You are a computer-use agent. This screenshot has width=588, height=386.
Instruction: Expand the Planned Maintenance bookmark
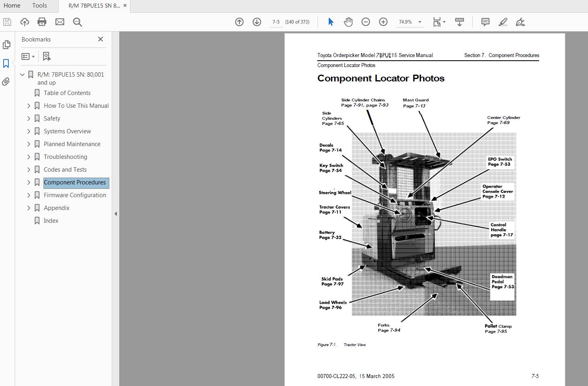pos(29,144)
